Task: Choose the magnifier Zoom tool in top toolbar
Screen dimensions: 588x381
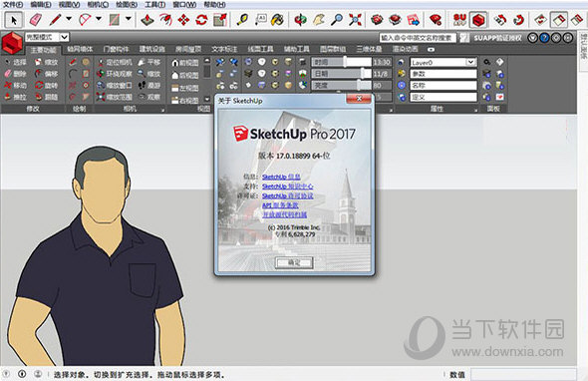Action: (x=337, y=20)
